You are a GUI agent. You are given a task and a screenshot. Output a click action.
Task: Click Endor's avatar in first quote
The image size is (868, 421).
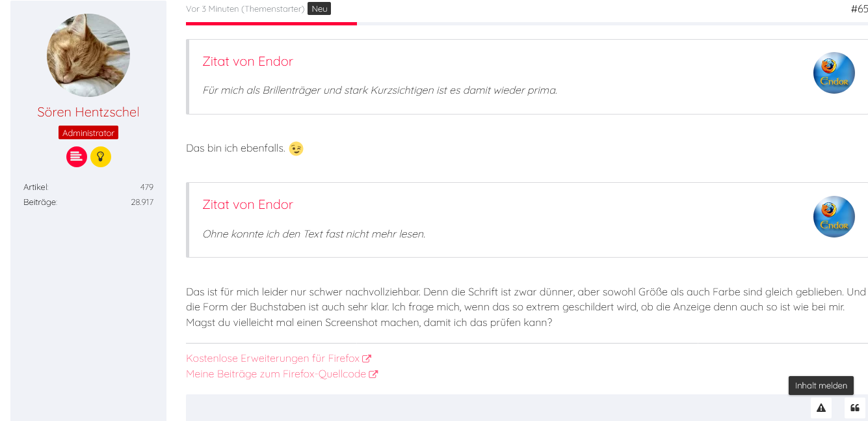point(834,73)
